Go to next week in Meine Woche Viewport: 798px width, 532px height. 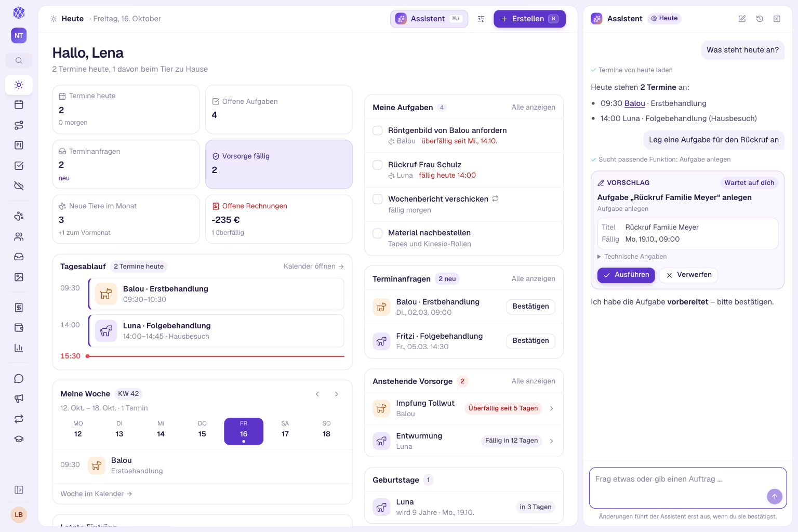337,394
